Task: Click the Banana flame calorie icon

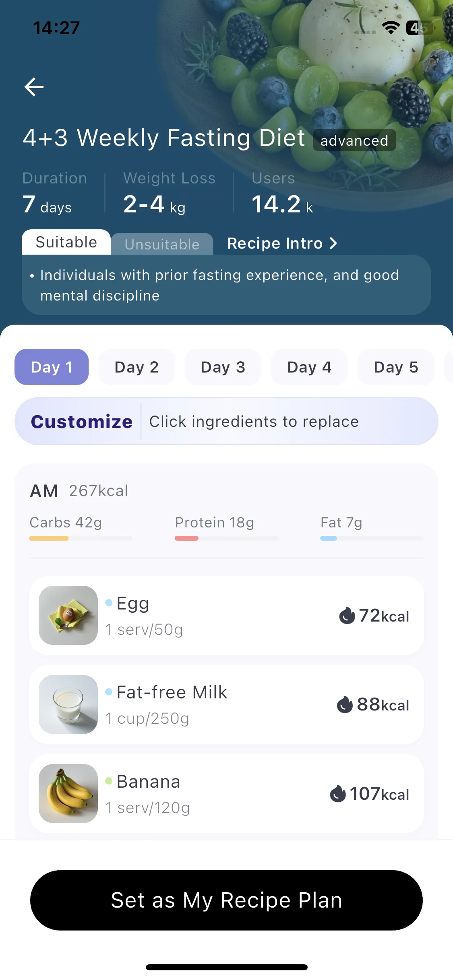Action: pos(338,794)
